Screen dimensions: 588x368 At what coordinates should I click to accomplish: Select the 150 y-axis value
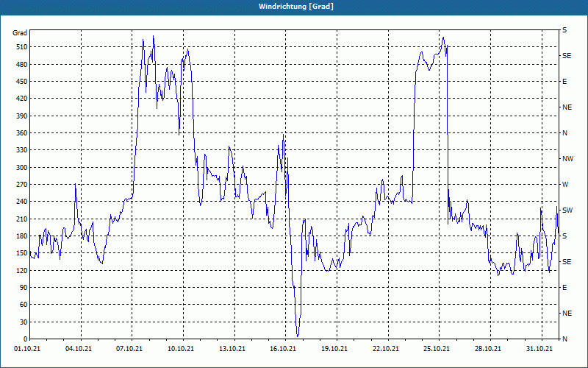22,253
